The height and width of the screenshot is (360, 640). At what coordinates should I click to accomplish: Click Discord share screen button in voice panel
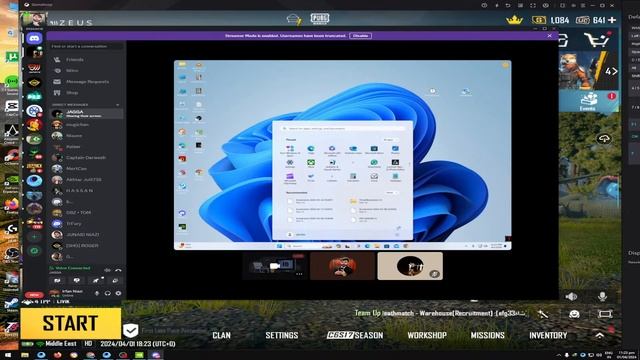click(x=76, y=280)
